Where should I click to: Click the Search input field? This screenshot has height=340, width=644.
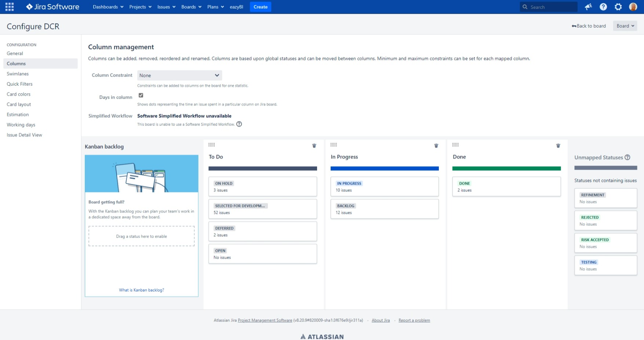[x=549, y=7]
